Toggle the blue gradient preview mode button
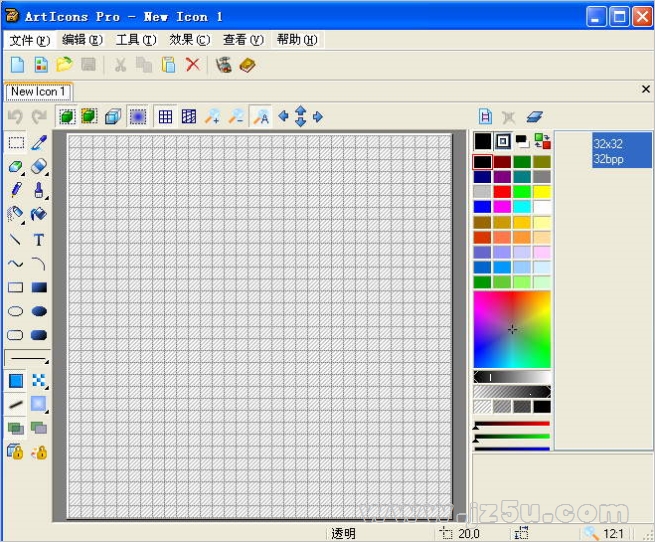655x542 pixels. tap(137, 117)
